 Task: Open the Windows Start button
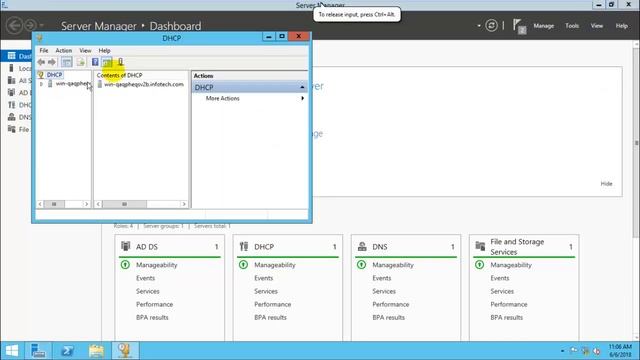pyautogui.click(x=12, y=351)
